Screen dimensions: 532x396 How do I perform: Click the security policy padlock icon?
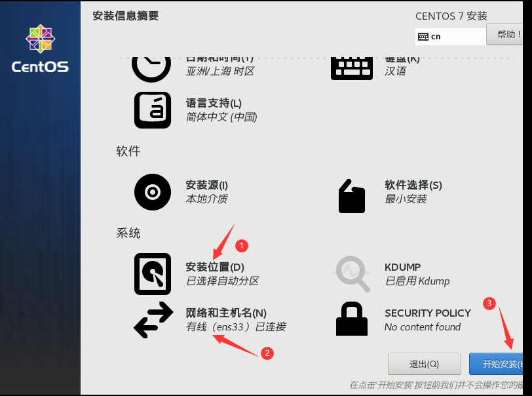tap(352, 319)
